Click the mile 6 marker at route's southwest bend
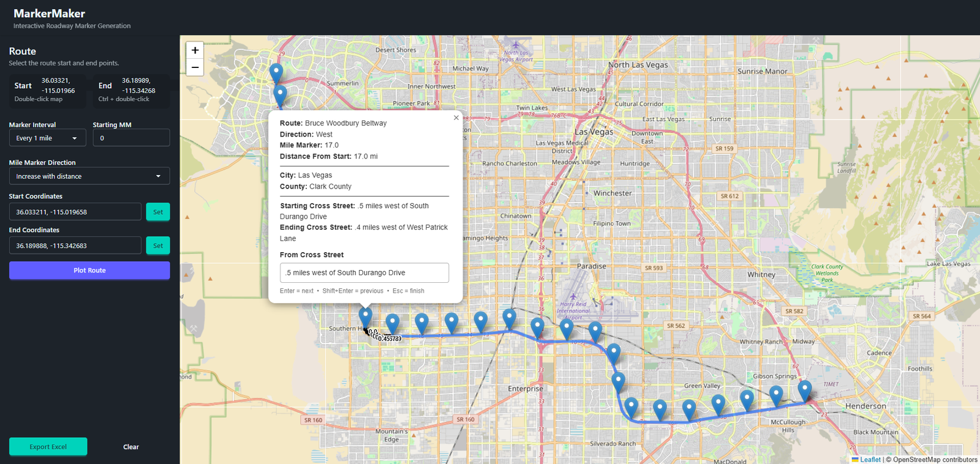This screenshot has height=464, width=980. click(631, 408)
